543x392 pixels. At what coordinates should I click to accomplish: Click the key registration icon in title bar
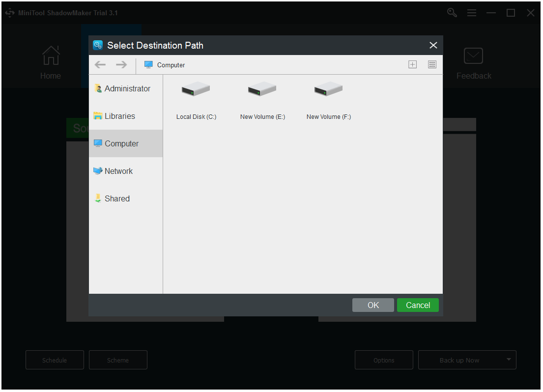[452, 13]
